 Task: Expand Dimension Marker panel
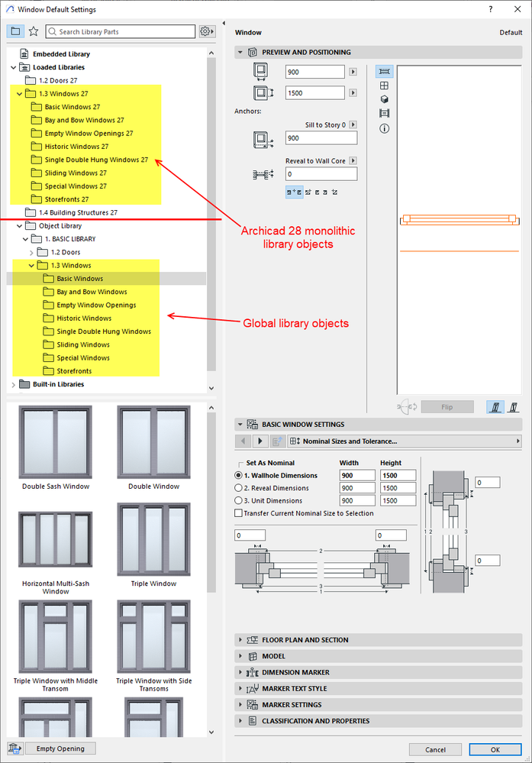pyautogui.click(x=240, y=672)
